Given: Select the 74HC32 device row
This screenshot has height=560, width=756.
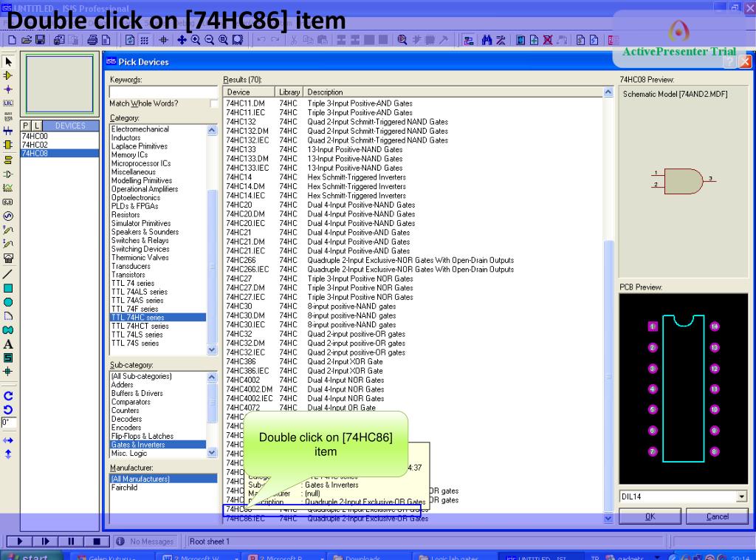Looking at the screenshot, I should [413, 334].
